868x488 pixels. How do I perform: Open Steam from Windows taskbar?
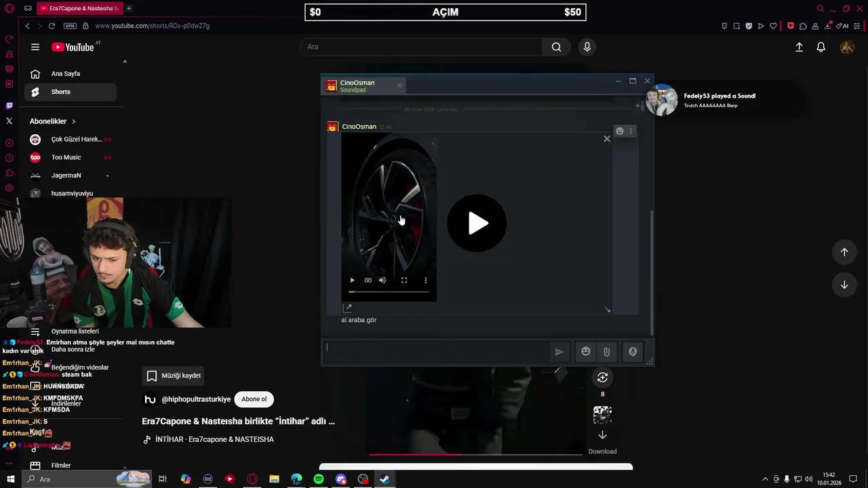pyautogui.click(x=384, y=479)
